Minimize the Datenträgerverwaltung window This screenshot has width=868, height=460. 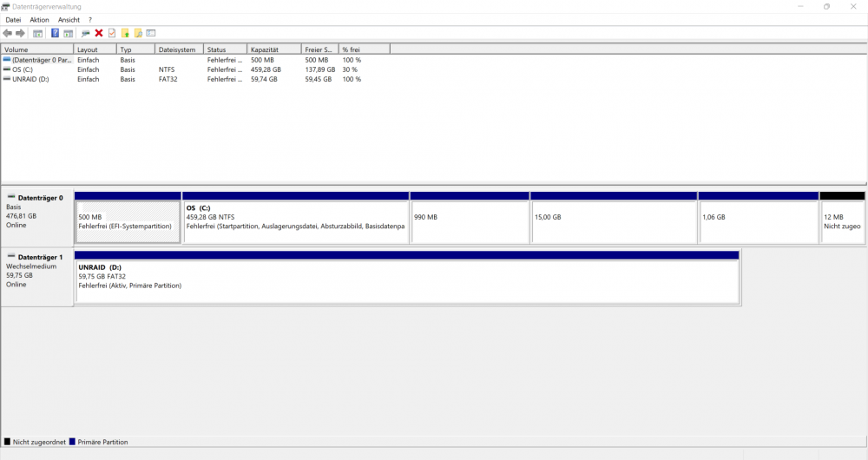(x=800, y=7)
